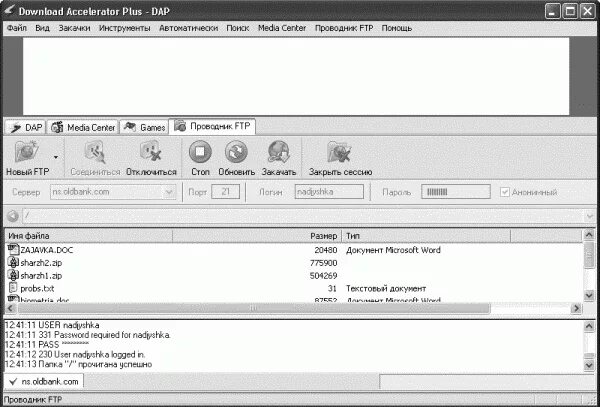Click the Имя файла column header

point(89,236)
